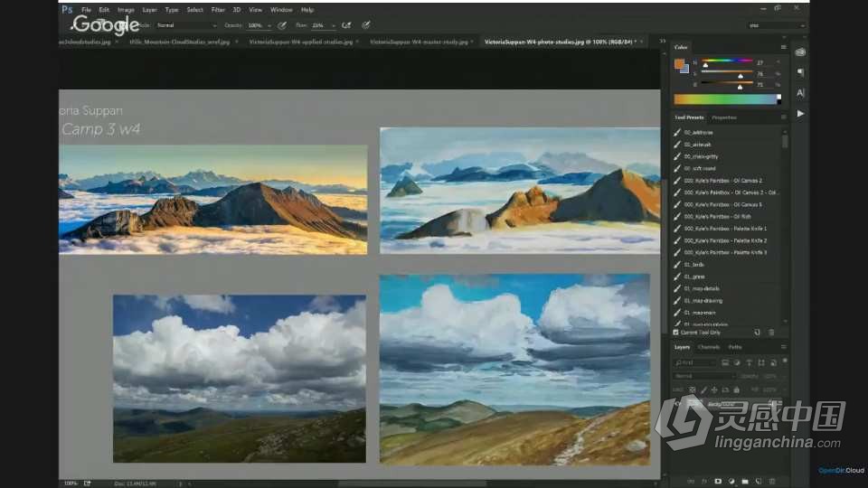Enable airbrush mode icon after Flow
Screen dimensions: 868x488
point(346,25)
